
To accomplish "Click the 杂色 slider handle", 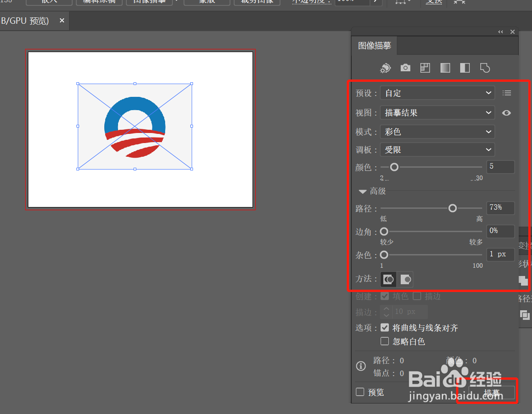I will click(x=384, y=255).
